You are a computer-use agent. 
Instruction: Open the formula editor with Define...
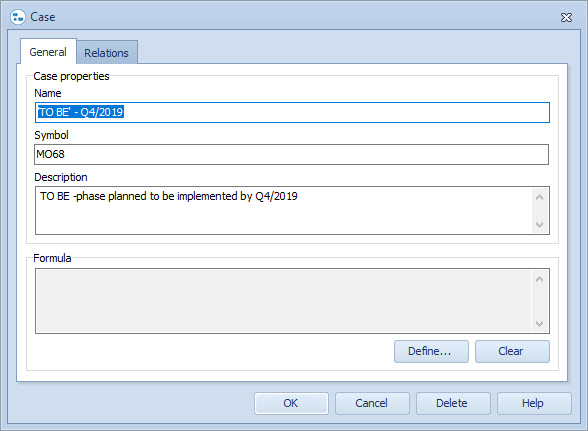431,351
